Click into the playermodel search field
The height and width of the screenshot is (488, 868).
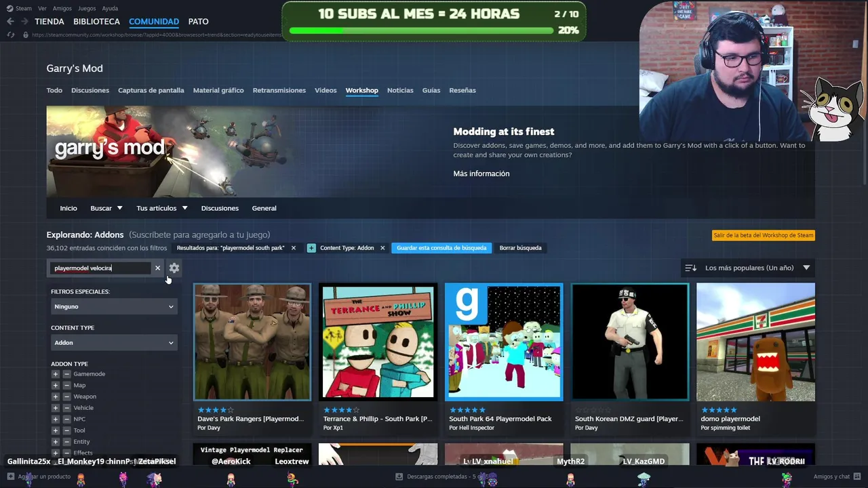coord(102,268)
